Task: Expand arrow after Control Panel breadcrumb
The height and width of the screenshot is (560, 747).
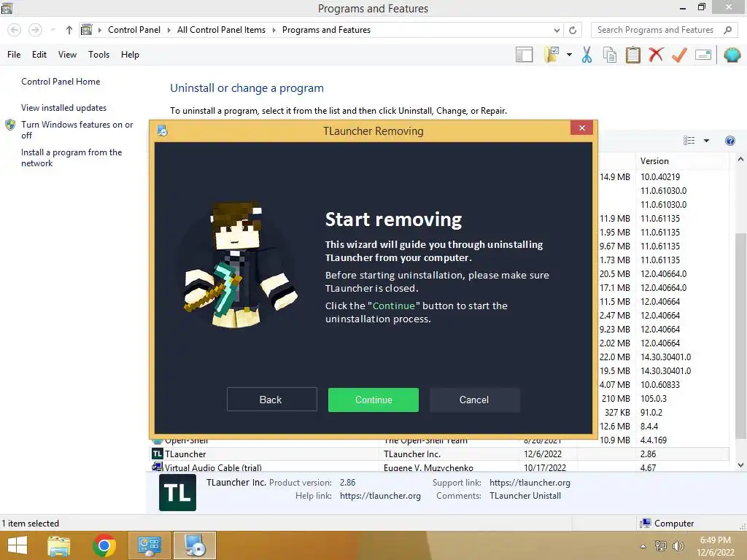Action: click(x=169, y=30)
